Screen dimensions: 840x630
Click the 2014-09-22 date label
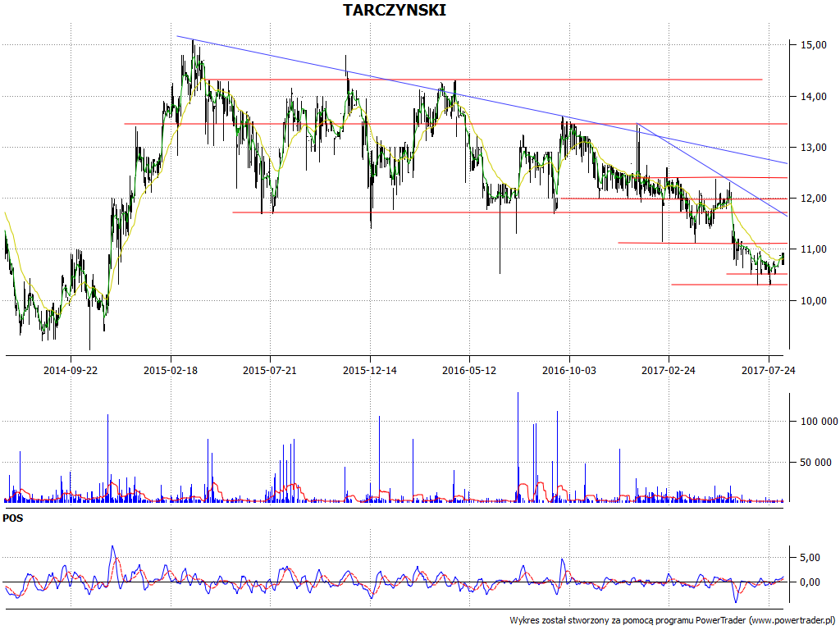pyautogui.click(x=71, y=370)
